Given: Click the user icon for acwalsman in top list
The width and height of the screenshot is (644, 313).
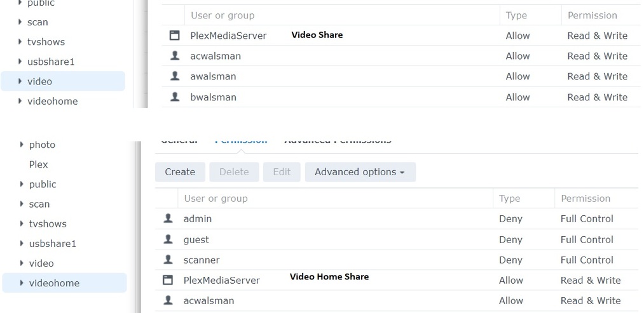Looking at the screenshot, I should coord(175,56).
